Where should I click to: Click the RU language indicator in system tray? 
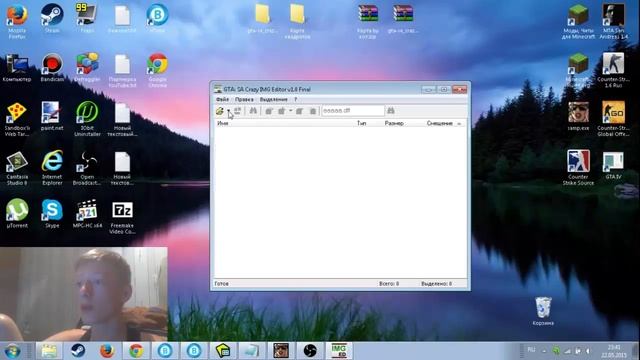point(531,350)
